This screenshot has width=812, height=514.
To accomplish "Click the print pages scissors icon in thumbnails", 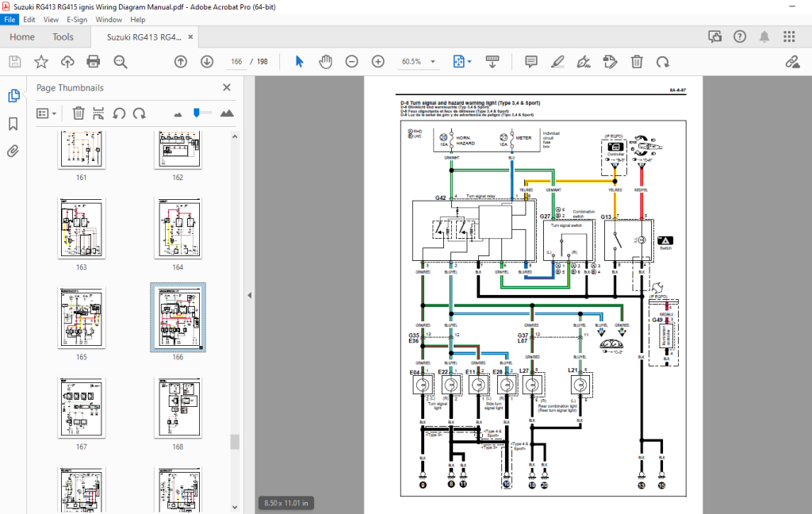I will coord(98,113).
